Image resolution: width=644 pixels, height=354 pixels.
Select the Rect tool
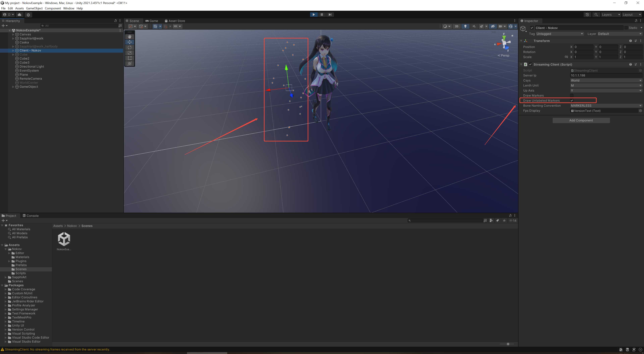(x=129, y=58)
